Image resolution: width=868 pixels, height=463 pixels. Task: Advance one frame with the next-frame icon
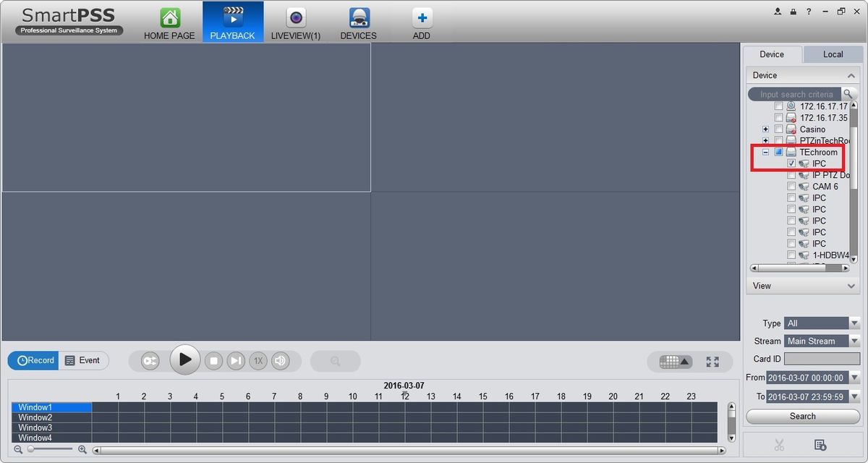coord(236,360)
